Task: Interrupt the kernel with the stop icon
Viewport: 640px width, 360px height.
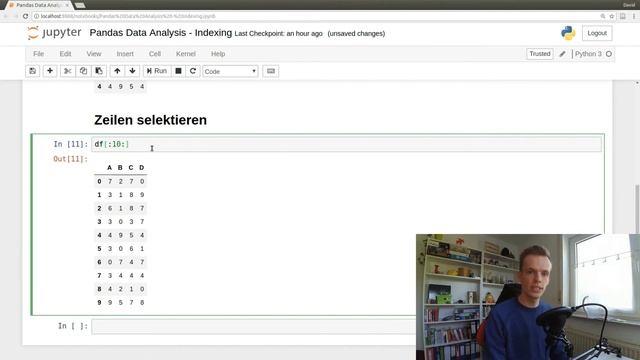Action: 178,71
